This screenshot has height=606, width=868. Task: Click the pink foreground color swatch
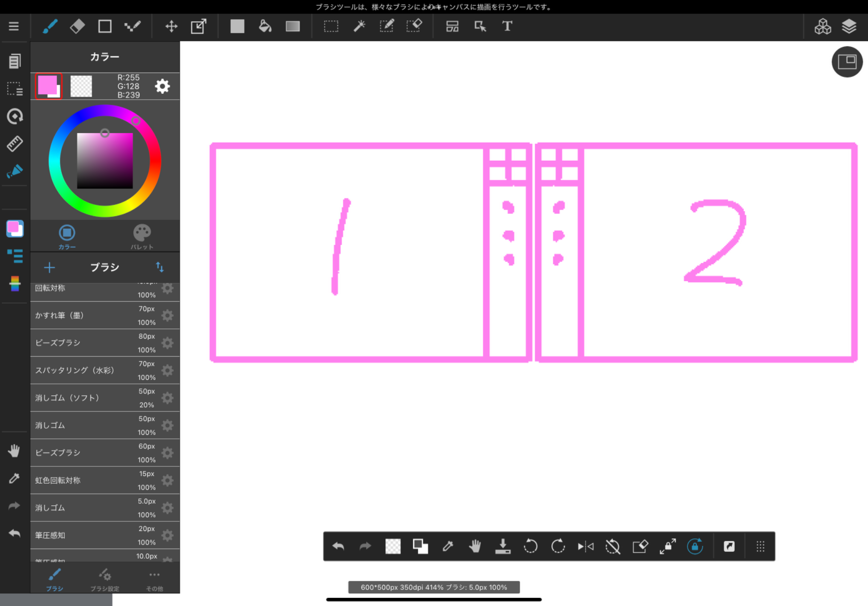tap(47, 85)
